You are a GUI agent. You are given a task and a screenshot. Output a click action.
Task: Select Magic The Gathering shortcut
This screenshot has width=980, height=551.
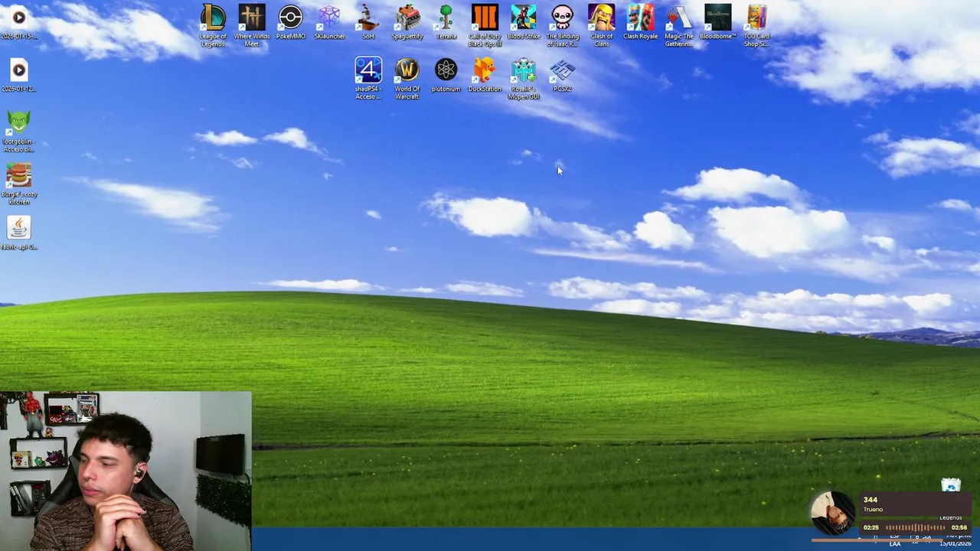pos(679,25)
